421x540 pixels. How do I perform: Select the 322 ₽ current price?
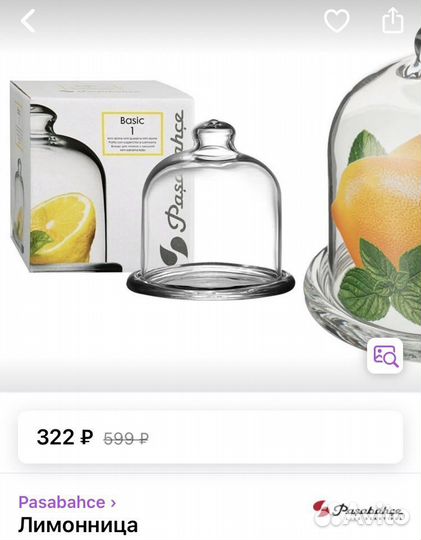65,437
